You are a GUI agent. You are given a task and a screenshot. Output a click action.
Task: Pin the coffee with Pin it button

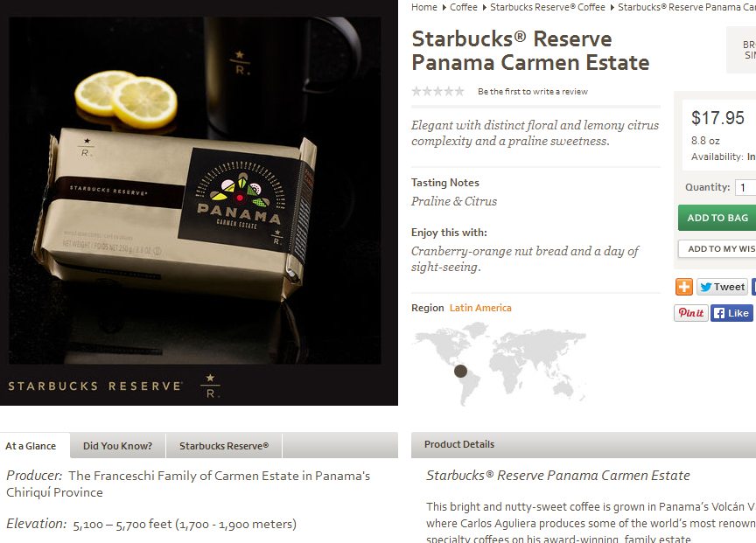coord(691,313)
